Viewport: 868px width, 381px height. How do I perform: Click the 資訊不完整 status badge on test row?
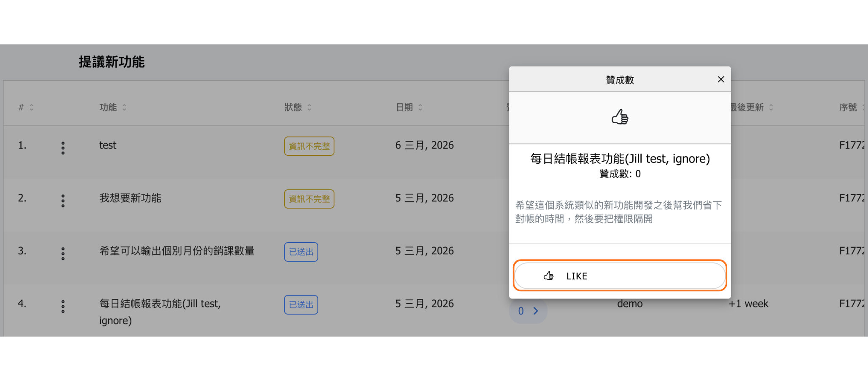(x=309, y=146)
